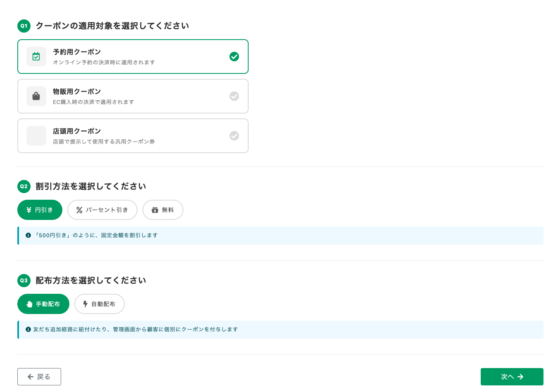Click the shopping bag icon on 物販用クーポン
The image size is (560, 392).
pos(36,96)
